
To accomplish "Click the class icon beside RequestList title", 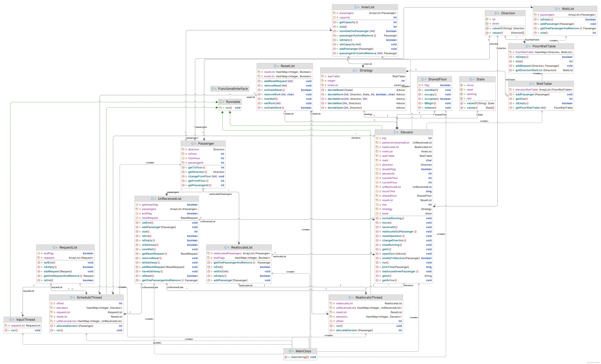I will (54, 247).
